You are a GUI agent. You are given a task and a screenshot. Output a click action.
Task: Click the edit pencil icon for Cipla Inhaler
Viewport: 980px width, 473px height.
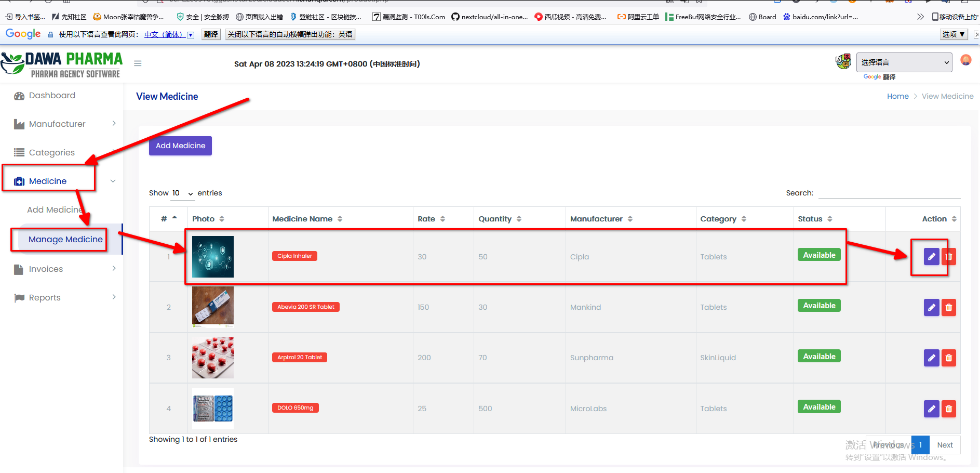coord(931,256)
